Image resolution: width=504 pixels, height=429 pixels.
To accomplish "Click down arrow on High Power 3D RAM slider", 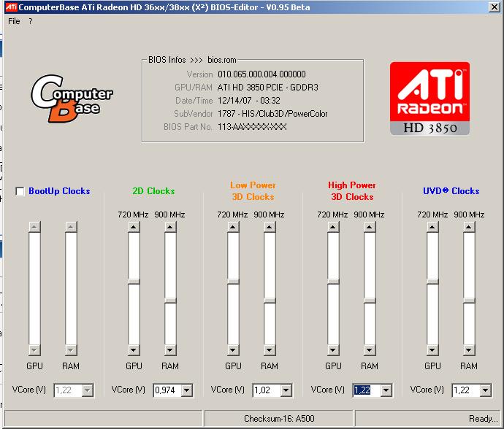I will click(x=370, y=349).
